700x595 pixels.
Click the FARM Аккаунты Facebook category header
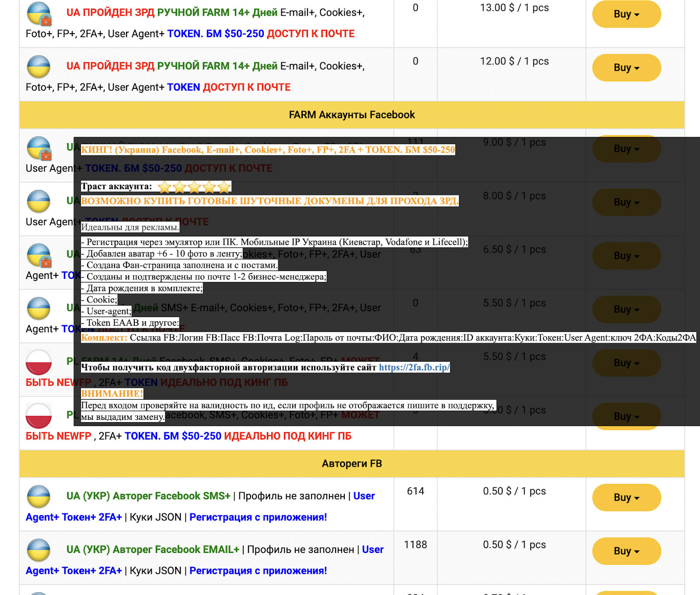352,115
